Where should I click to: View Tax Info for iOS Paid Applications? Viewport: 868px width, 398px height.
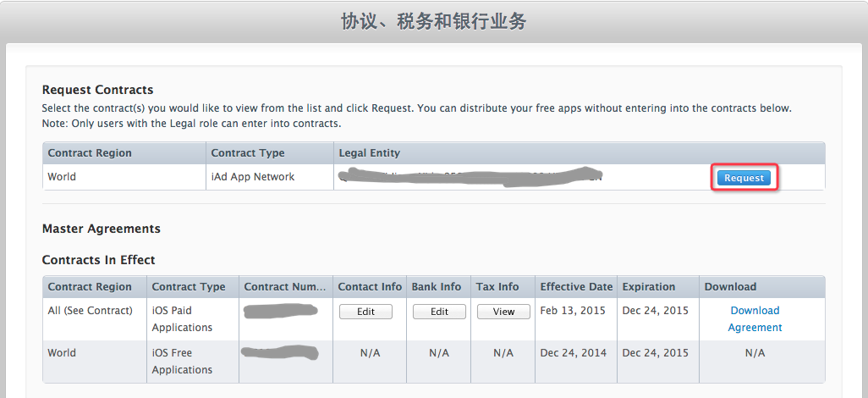503,312
